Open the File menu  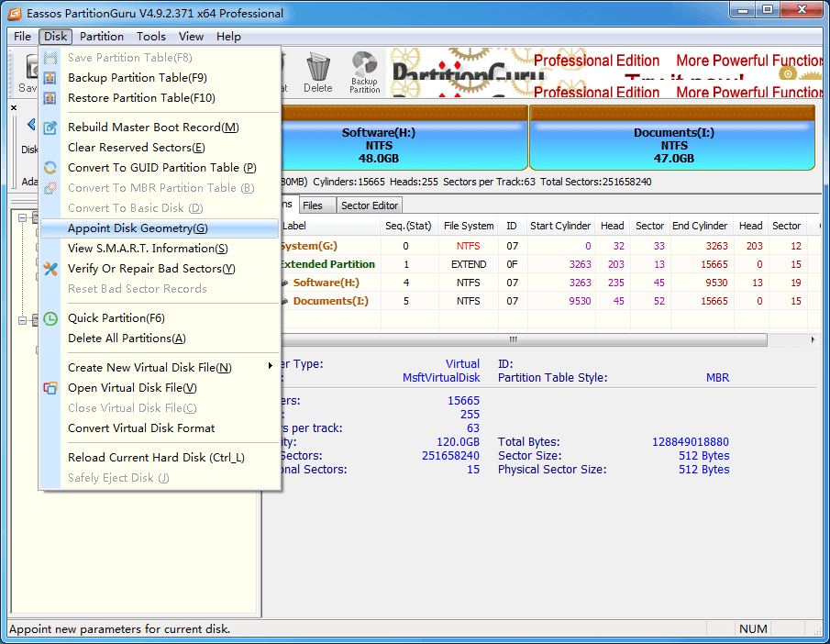pyautogui.click(x=22, y=37)
